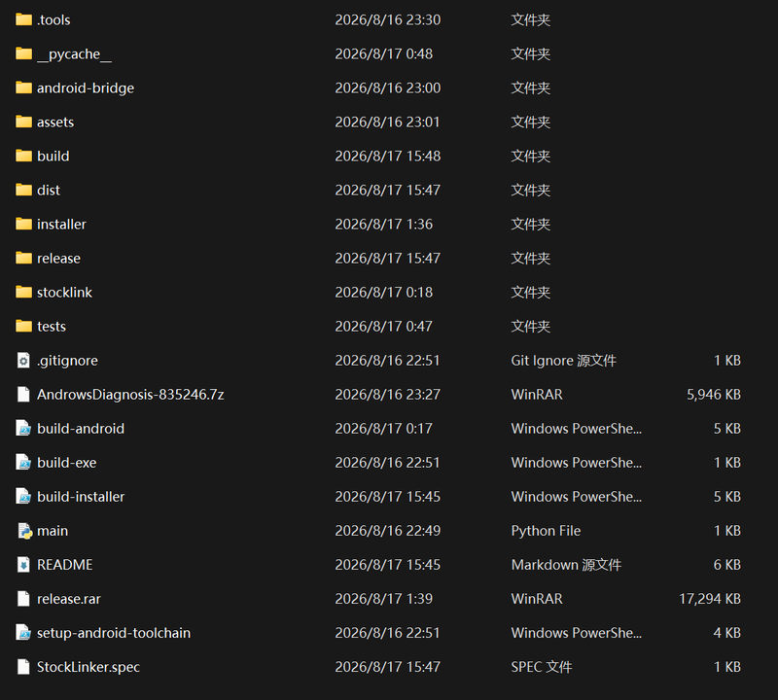This screenshot has width=778, height=700.
Task: Click the build-installer file name
Action: click(x=81, y=497)
